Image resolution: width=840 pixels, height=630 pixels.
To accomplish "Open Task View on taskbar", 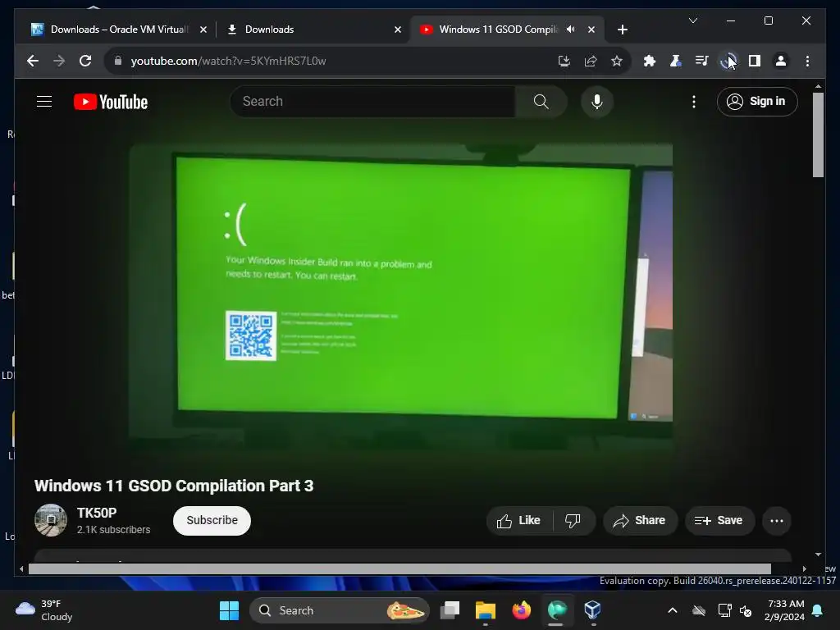I will point(450,610).
